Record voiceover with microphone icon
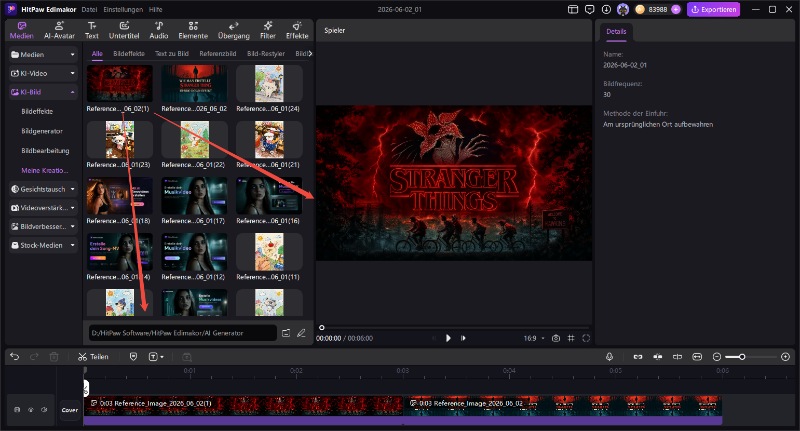Image resolution: width=800 pixels, height=431 pixels. point(609,357)
